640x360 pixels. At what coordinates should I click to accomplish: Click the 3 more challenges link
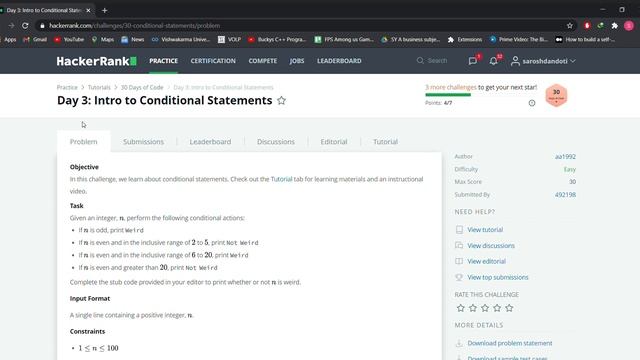point(451,87)
